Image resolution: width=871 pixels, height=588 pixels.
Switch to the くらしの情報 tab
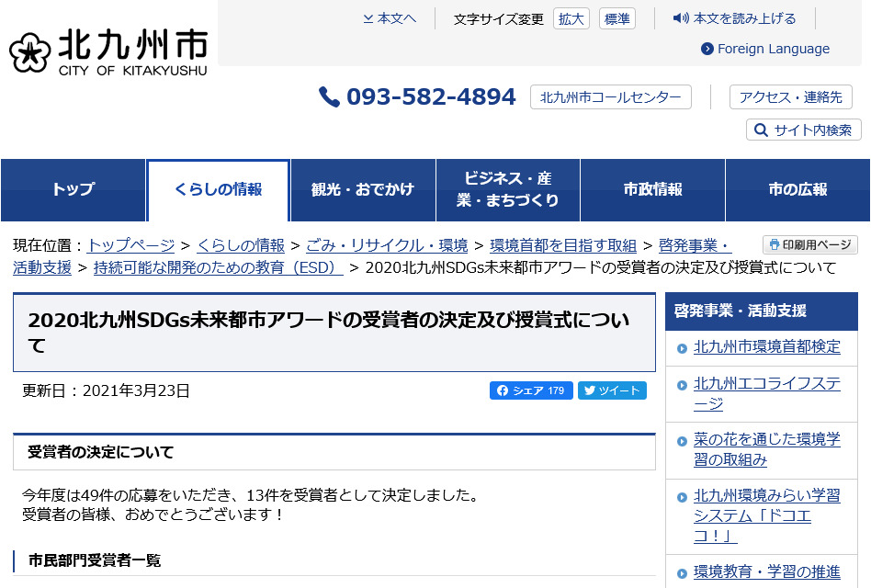[x=218, y=189]
